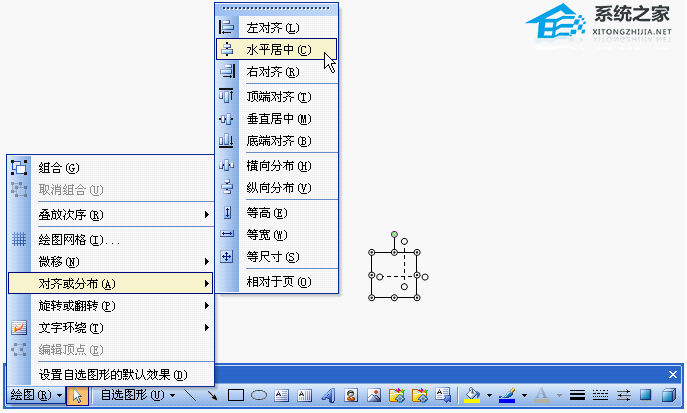
Task: Choose 等尺寸(S) equal size
Action: click(276, 257)
